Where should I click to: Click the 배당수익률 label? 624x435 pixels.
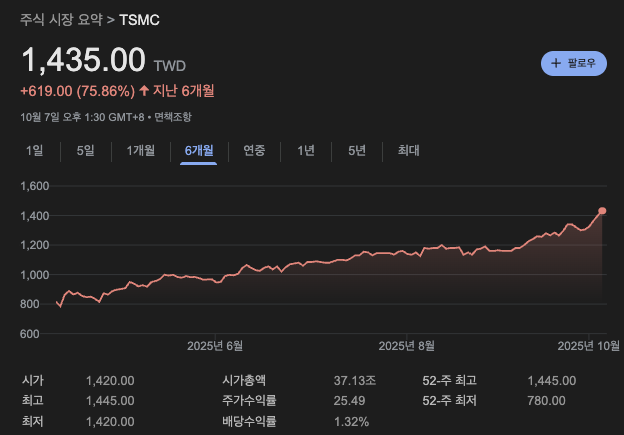pyautogui.click(x=251, y=421)
